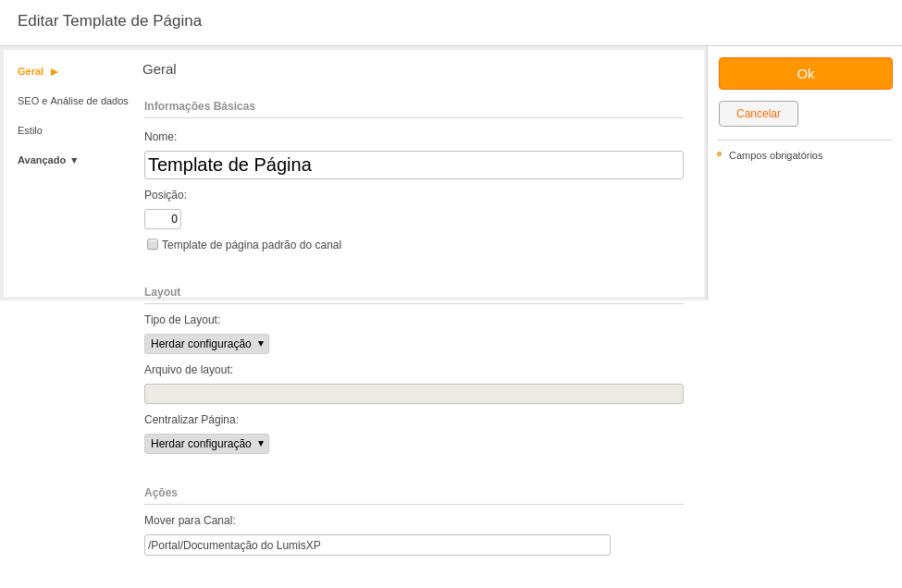
Task: Click the Informações Básicas section heading
Action: 200,106
